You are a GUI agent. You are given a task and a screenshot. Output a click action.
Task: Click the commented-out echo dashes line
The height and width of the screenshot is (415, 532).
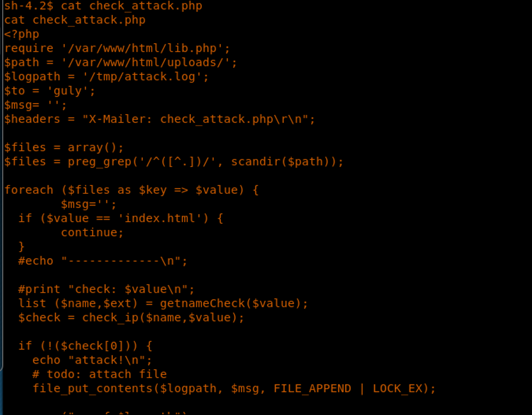[103, 261]
